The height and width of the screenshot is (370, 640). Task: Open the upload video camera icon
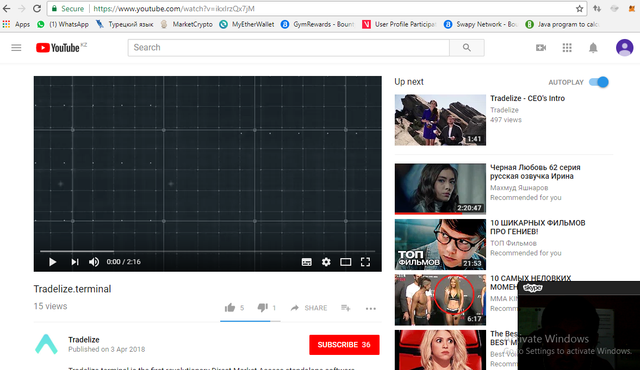[x=541, y=48]
